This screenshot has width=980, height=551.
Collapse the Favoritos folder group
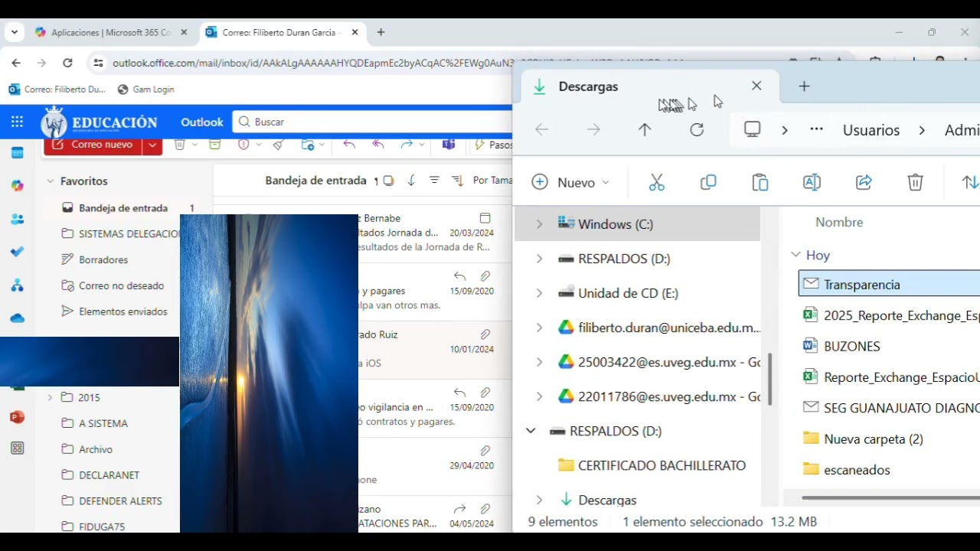pyautogui.click(x=50, y=181)
